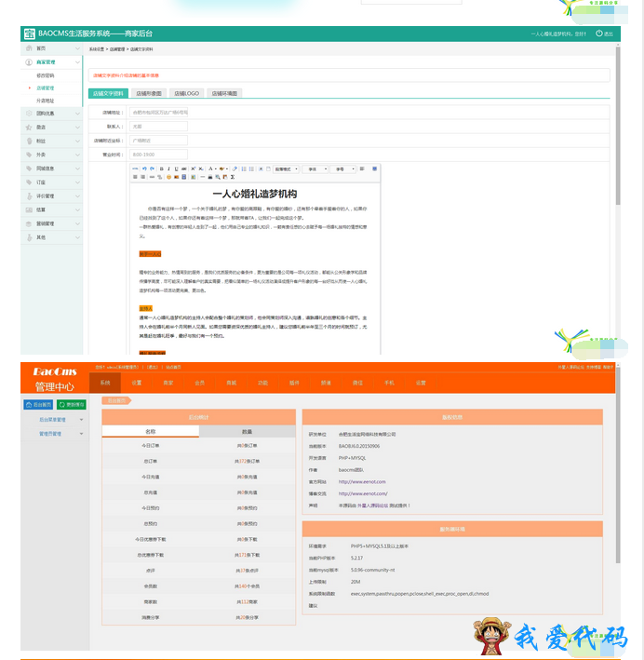This screenshot has width=644, height=660.
Task: Expand the 订座 sidebar section
Action: [x=77, y=182]
